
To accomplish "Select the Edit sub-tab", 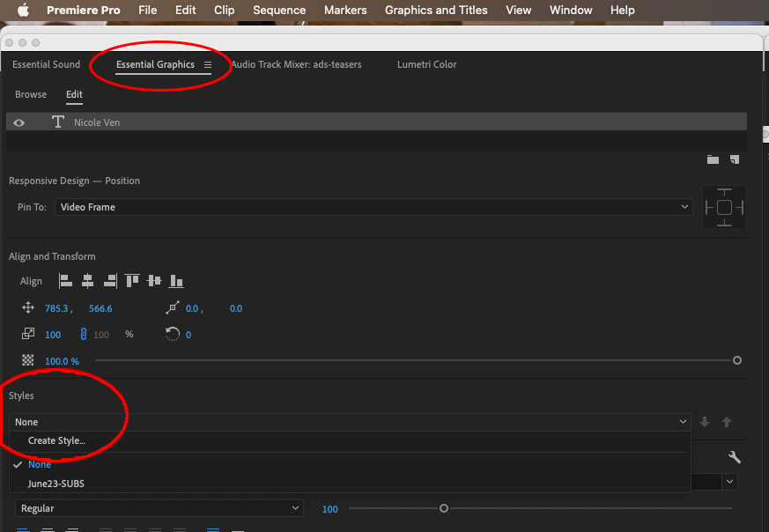I will 74,94.
